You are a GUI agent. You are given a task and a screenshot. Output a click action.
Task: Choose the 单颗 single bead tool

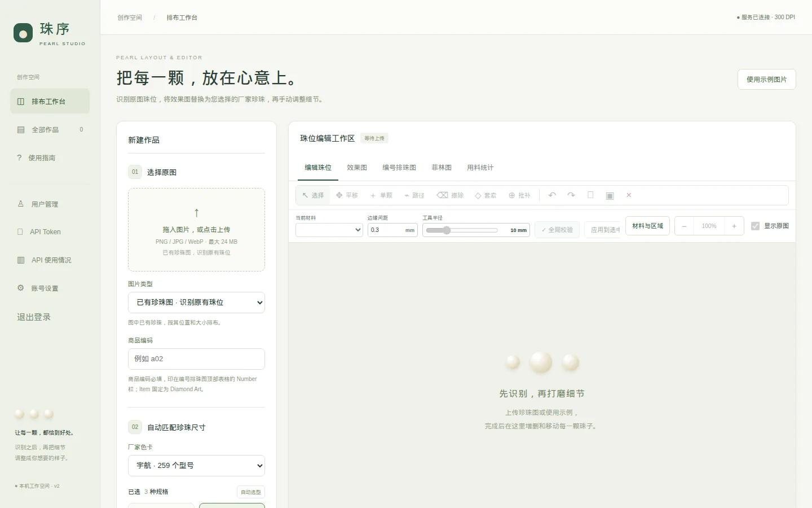coord(381,195)
